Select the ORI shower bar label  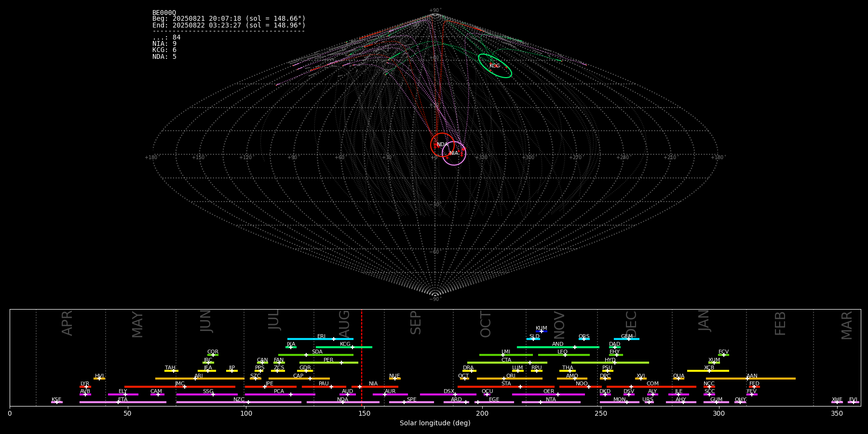[x=511, y=376]
